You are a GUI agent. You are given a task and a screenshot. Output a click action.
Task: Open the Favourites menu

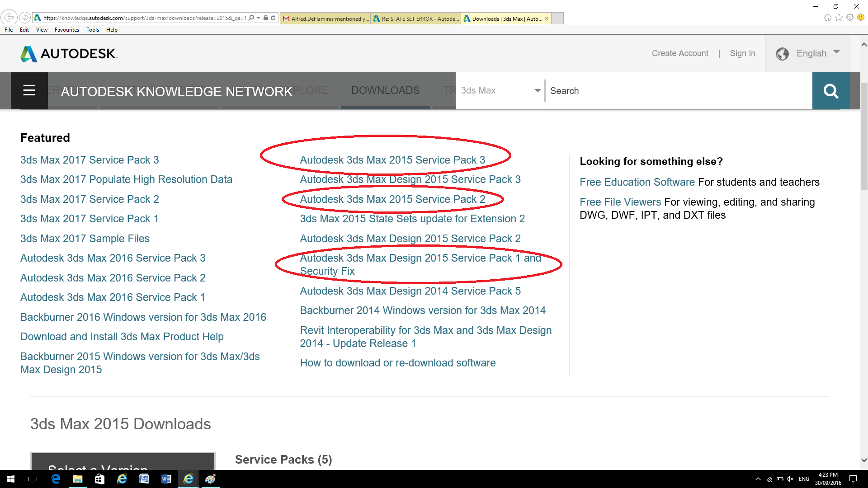coord(66,30)
